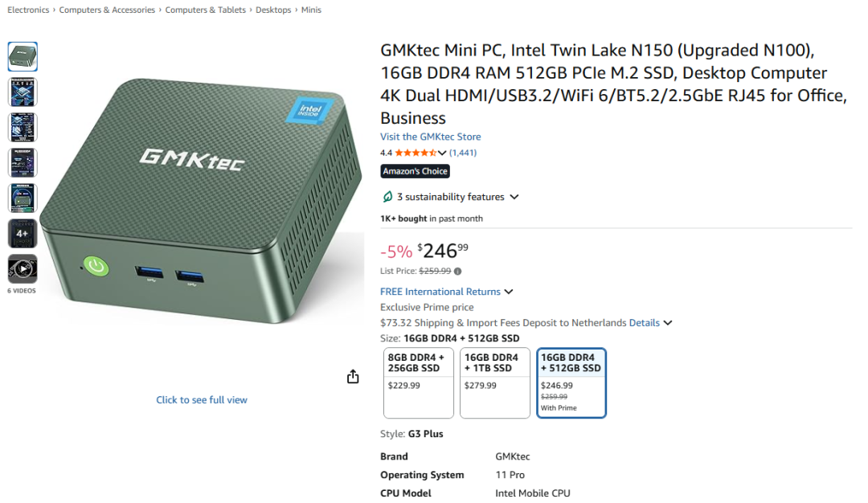Click to see full view of product image
This screenshot has width=868, height=503.
click(202, 399)
